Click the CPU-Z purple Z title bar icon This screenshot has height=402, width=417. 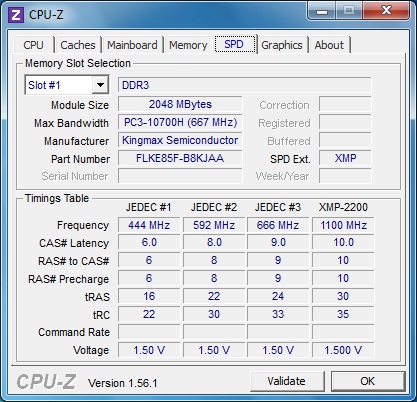16,15
